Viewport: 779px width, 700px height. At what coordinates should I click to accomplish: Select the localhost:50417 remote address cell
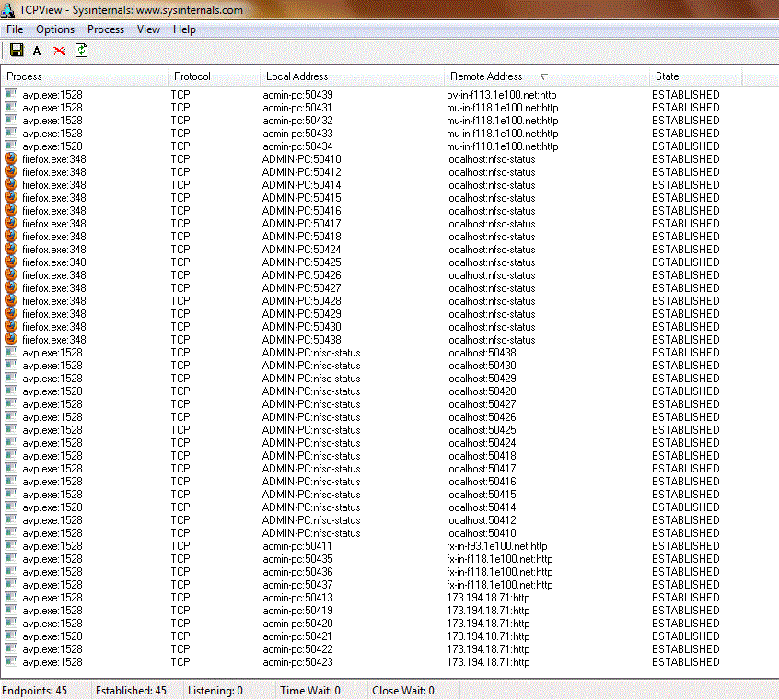pos(481,469)
